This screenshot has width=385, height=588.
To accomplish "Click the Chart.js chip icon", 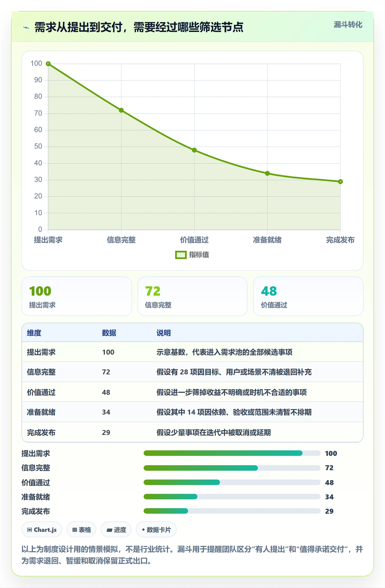I will point(30,530).
